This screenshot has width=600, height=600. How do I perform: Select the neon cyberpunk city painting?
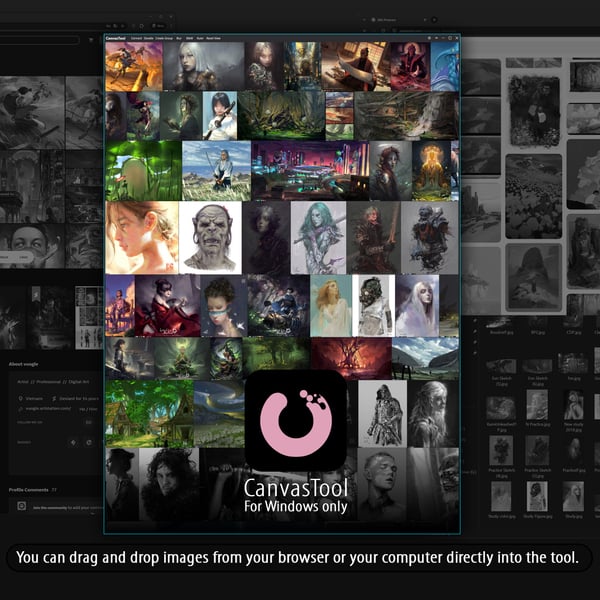click(x=310, y=171)
